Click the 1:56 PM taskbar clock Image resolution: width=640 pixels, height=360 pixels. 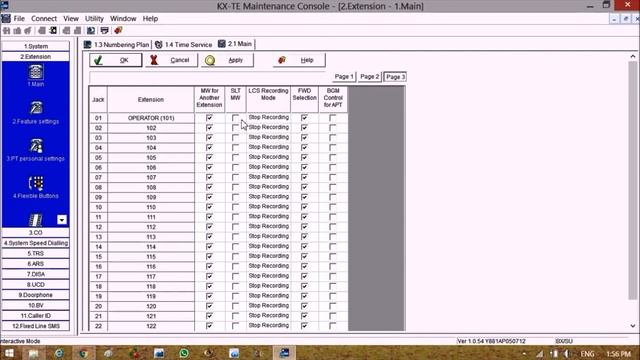(618, 354)
